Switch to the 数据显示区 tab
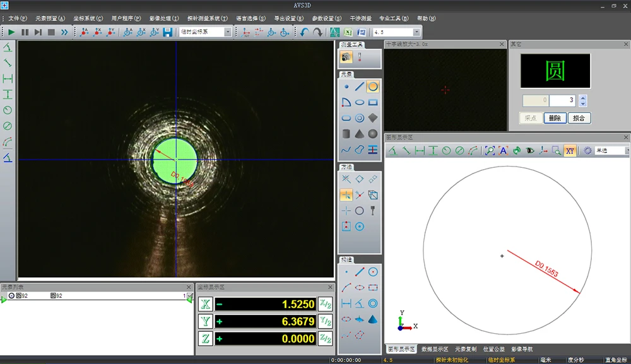 (x=435, y=349)
